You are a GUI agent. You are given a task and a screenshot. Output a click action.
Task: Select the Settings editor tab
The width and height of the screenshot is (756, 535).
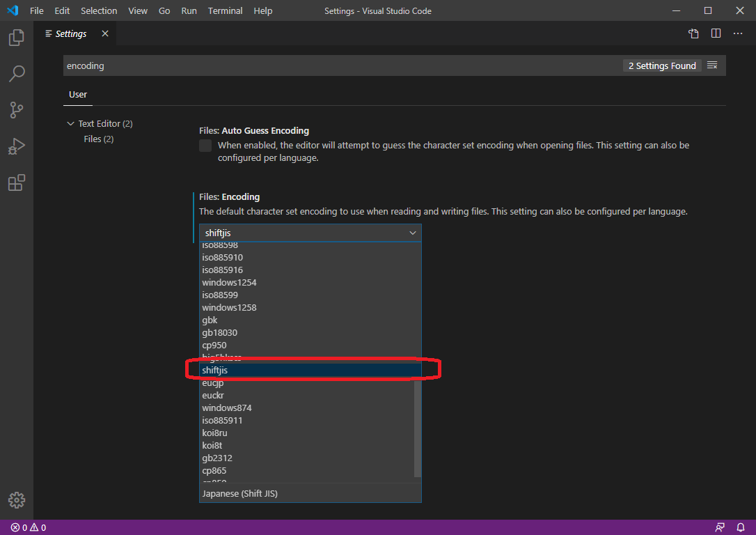[x=74, y=33]
